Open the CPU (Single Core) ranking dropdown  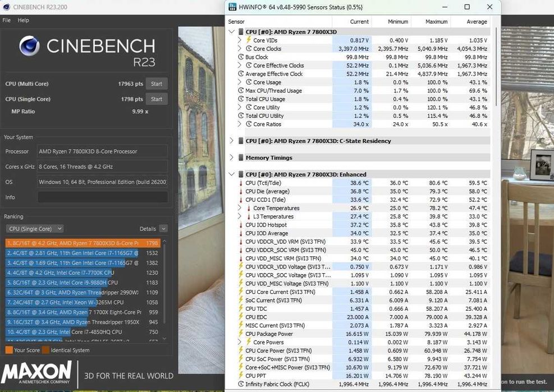34,229
